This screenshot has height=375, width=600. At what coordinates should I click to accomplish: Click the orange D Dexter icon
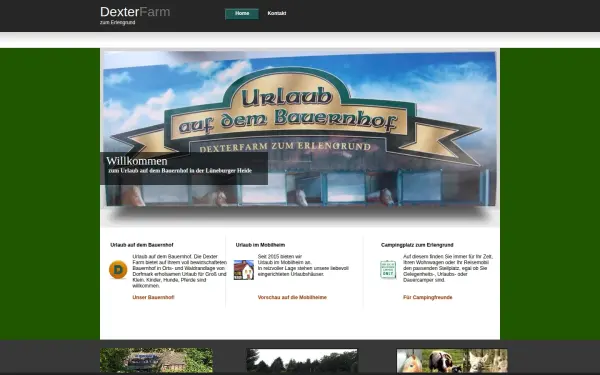(118, 270)
